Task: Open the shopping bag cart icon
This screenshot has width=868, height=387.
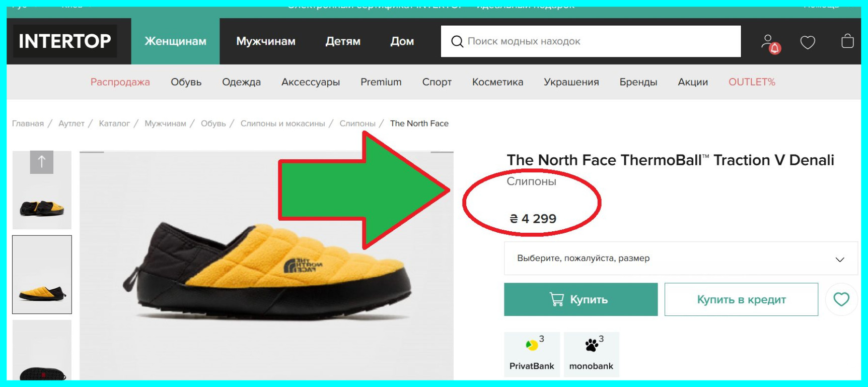Action: tap(847, 41)
